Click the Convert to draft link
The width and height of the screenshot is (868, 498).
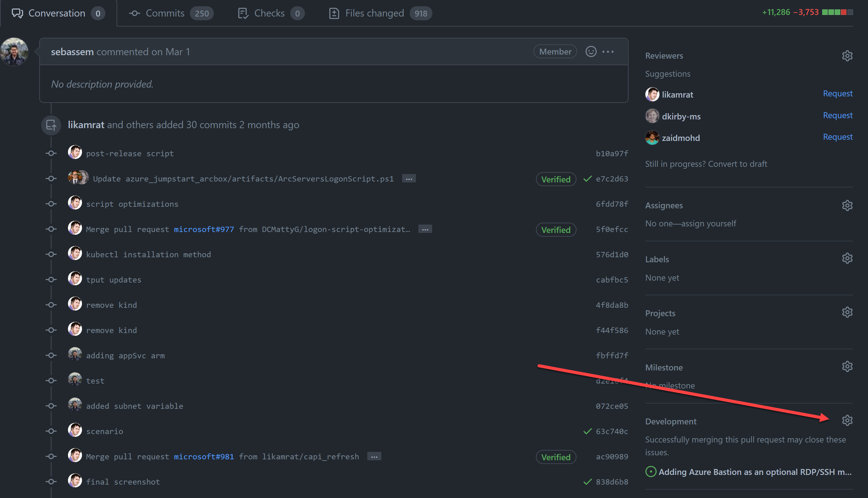point(737,164)
